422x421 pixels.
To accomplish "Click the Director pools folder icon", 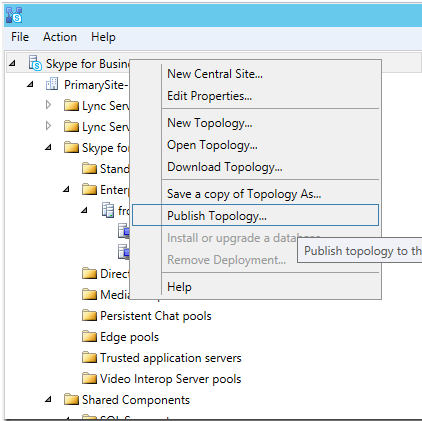I will click(x=89, y=273).
